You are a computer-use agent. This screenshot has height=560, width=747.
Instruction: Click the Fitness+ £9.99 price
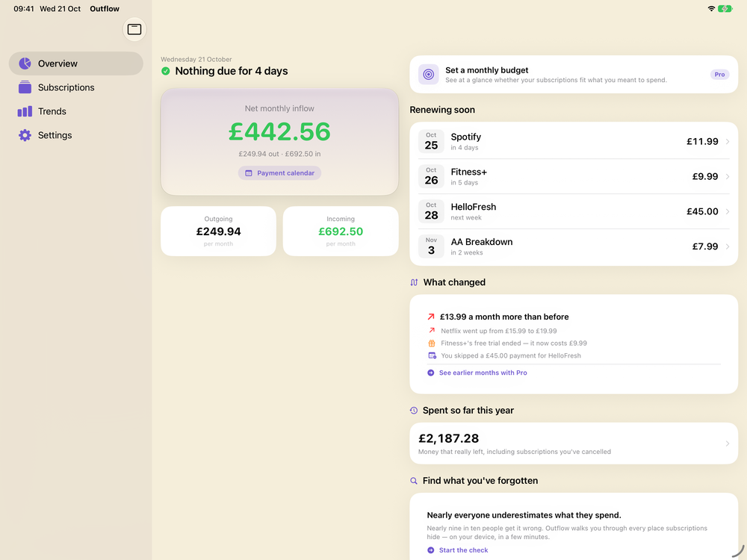click(x=705, y=176)
